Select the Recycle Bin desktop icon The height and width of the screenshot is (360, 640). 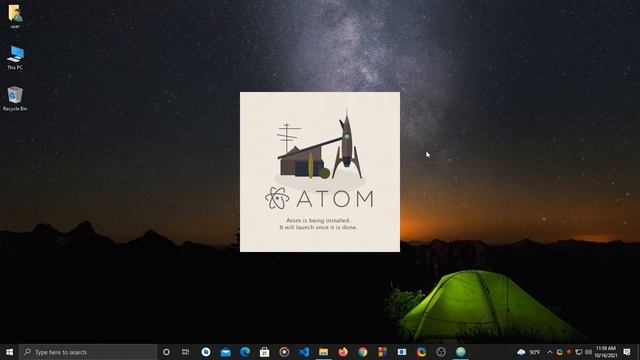pos(15,98)
